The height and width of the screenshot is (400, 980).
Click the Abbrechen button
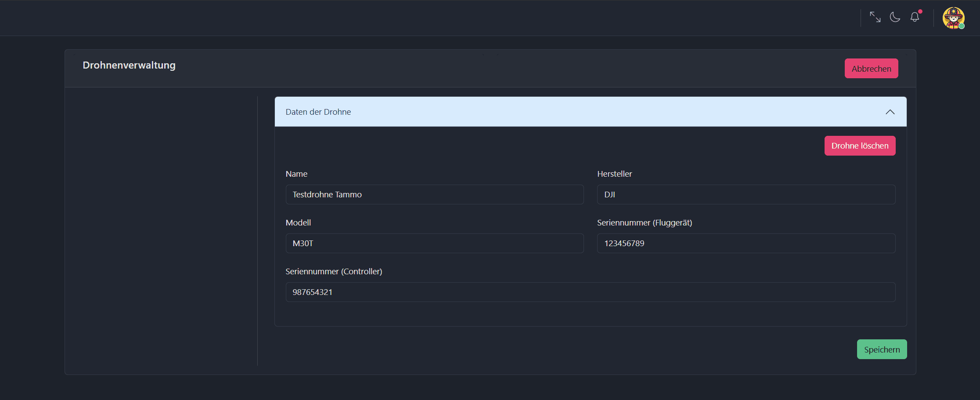click(871, 69)
